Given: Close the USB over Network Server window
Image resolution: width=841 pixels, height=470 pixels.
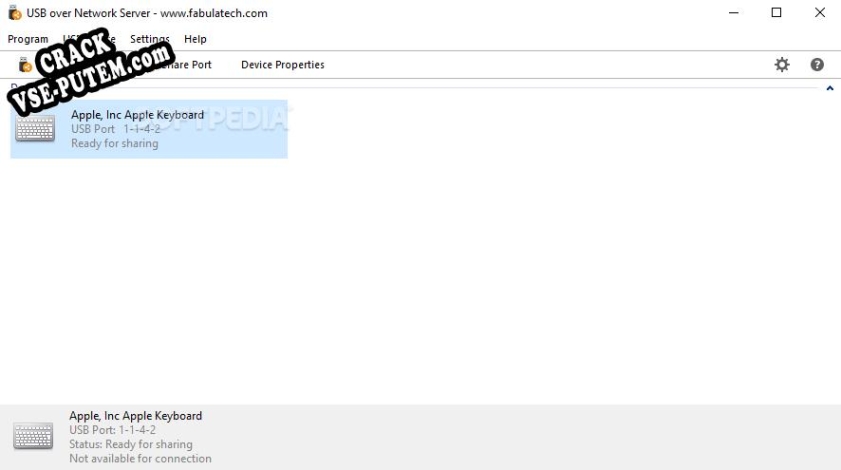Looking at the screenshot, I should [819, 13].
